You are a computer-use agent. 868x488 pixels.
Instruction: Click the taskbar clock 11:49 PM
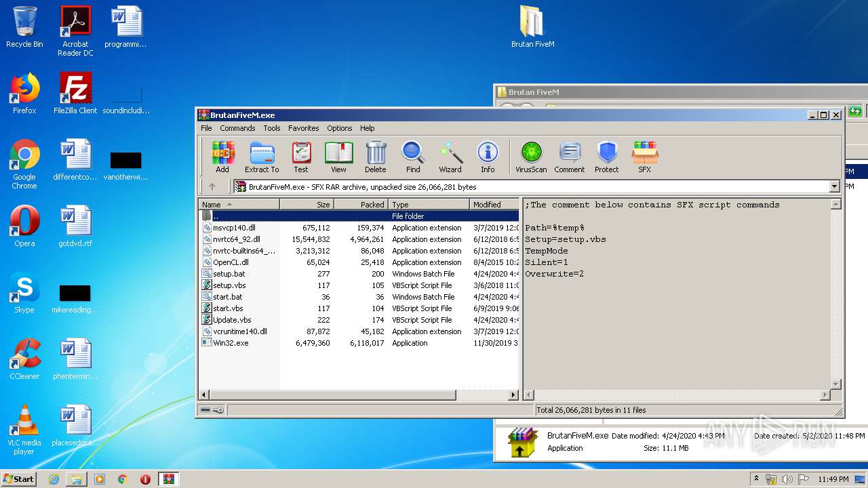(x=833, y=479)
